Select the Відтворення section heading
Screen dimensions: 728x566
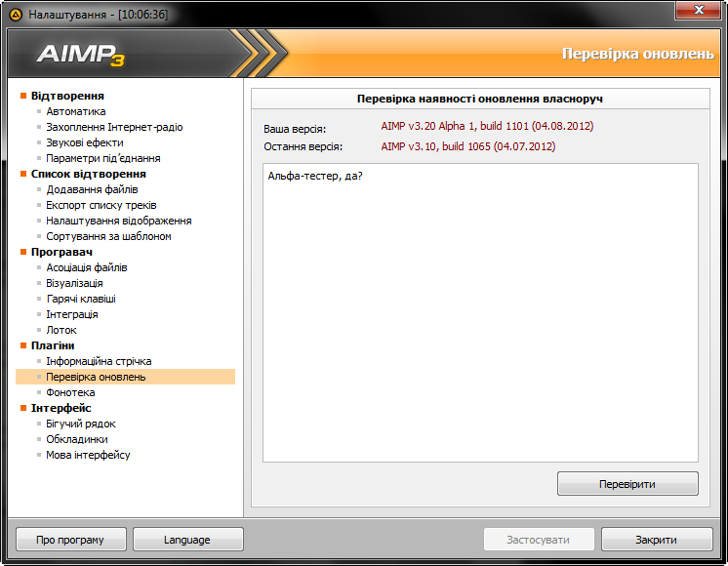(x=67, y=96)
